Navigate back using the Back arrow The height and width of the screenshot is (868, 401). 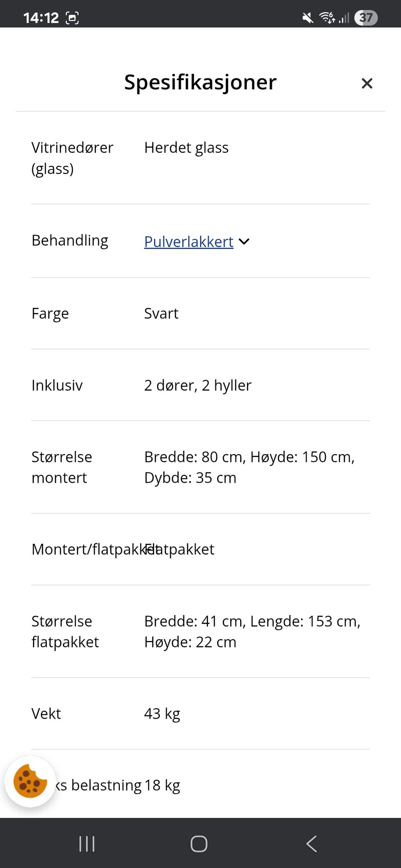click(x=311, y=843)
